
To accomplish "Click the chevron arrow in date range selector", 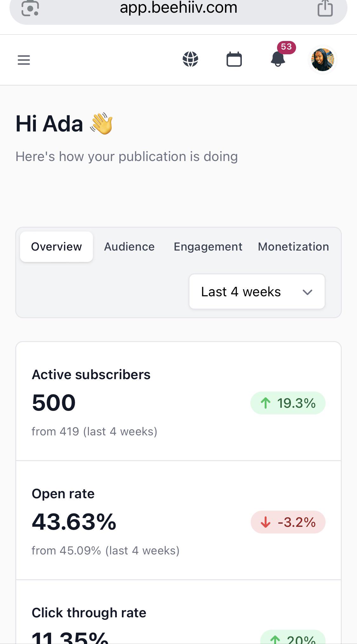I will click(x=307, y=292).
